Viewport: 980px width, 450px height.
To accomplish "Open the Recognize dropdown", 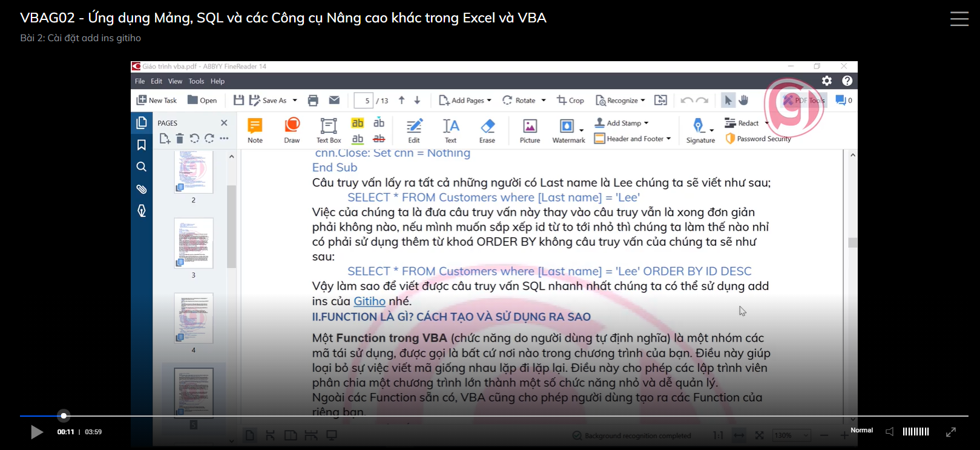I will (x=620, y=101).
